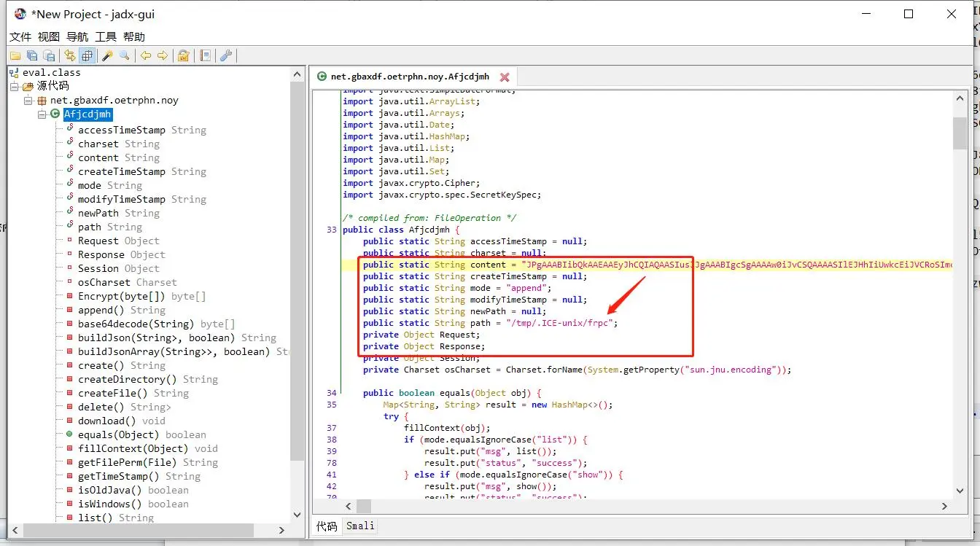Select the Afjcdjmh class in tree
980x546 pixels.
click(88, 114)
